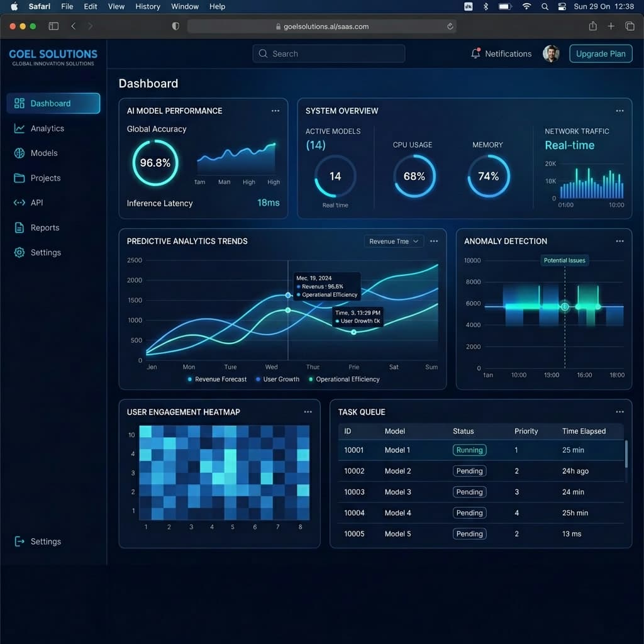This screenshot has width=644, height=644.
Task: Click the API code brackets icon
Action: [x=19, y=203]
